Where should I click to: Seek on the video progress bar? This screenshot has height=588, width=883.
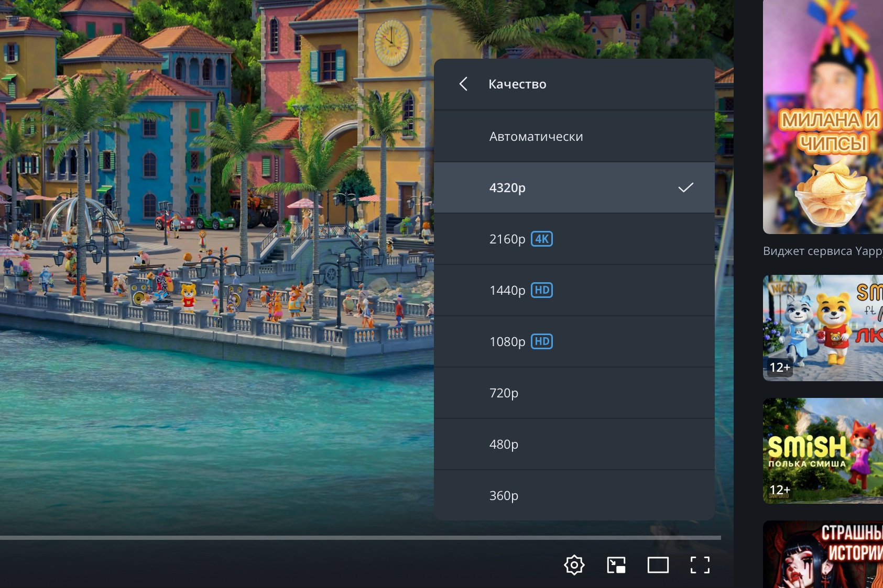(361, 538)
